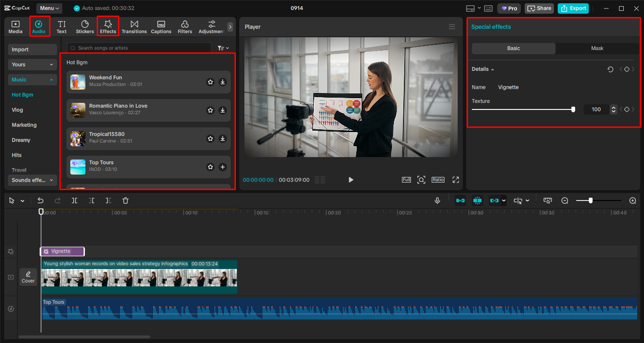Screen dimensions: 644x343
Task: Favorite the Weekend Fun track
Action: pos(210,82)
